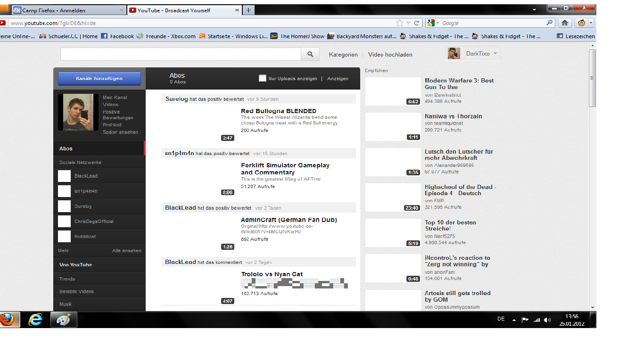
Task: Open a new tab with the plus button
Action: 248,10
